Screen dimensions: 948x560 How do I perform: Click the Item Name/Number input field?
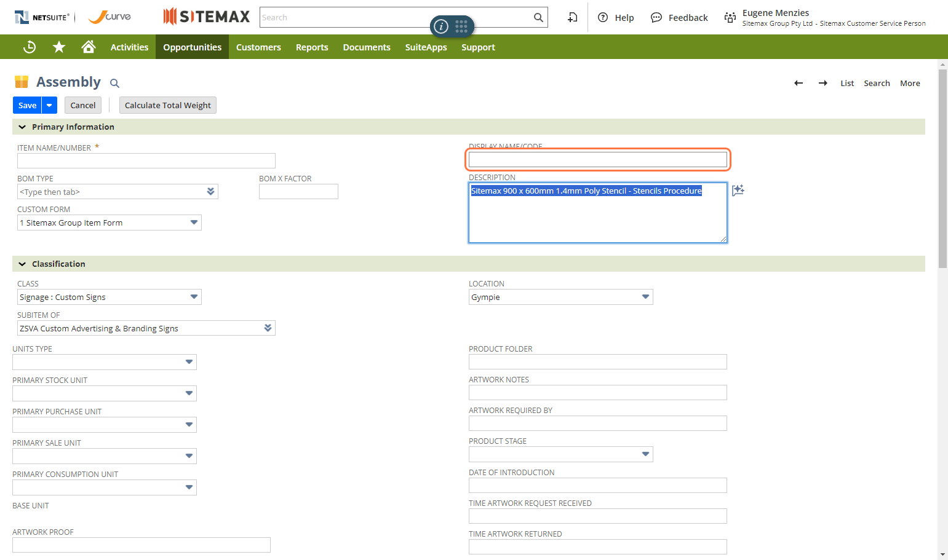pyautogui.click(x=146, y=160)
